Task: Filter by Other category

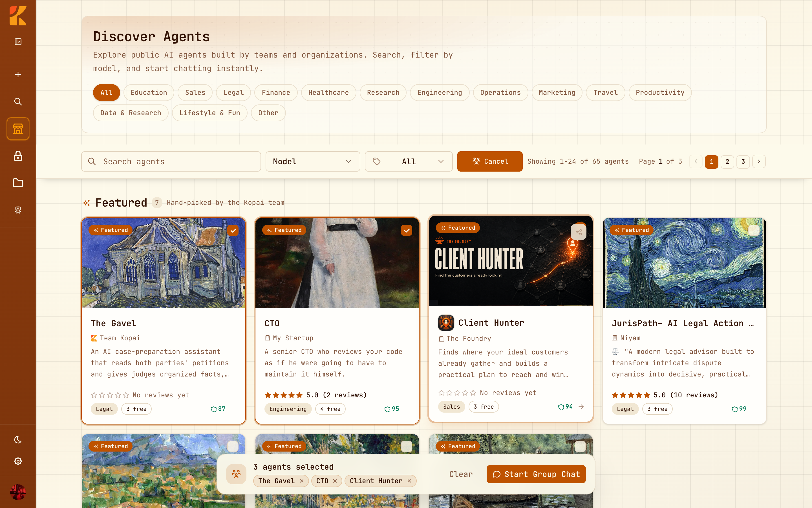Action: [x=268, y=113]
